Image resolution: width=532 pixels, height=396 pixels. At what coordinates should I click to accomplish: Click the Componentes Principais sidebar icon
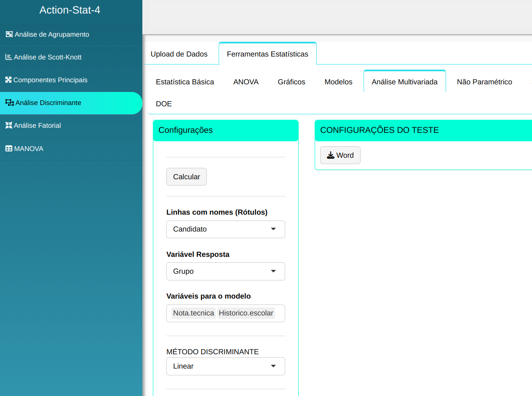click(x=8, y=80)
